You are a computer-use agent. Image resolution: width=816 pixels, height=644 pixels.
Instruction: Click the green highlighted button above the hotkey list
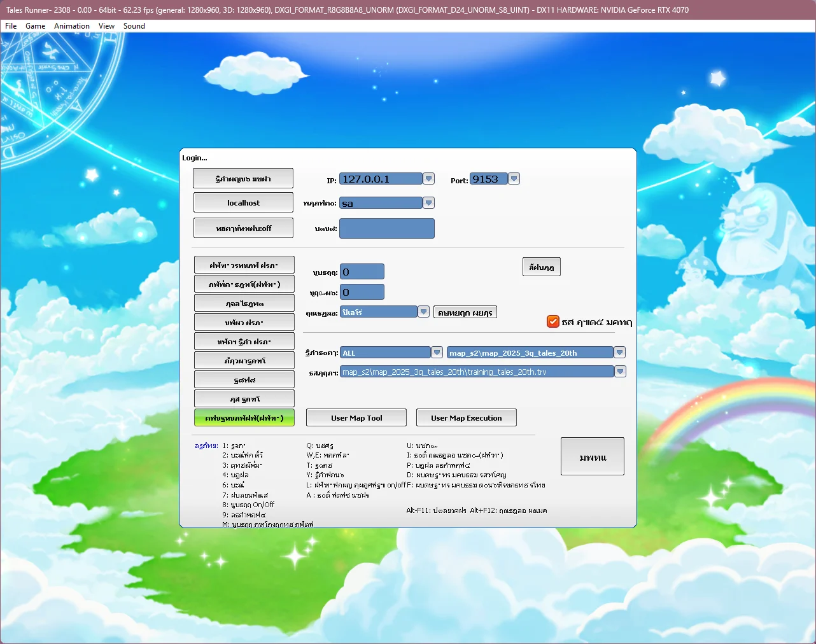[244, 417]
